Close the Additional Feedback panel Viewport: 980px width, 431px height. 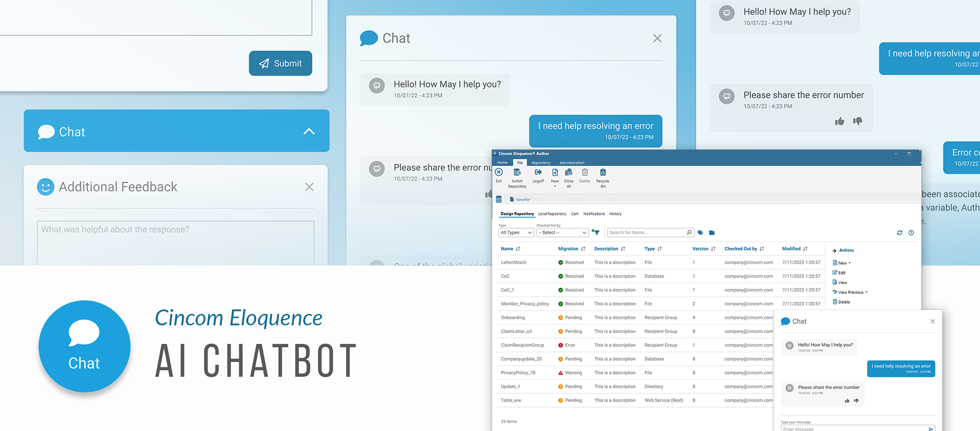[x=309, y=187]
